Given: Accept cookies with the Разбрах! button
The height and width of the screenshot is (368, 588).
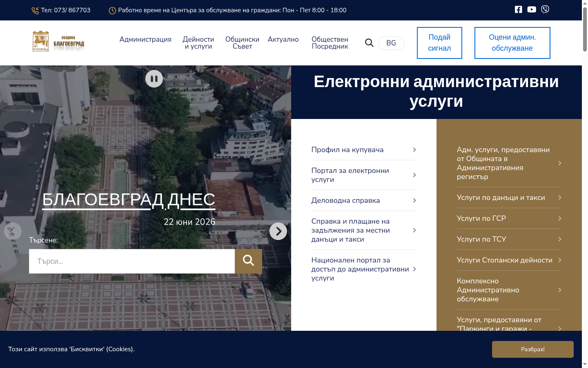Looking at the screenshot, I should [533, 349].
